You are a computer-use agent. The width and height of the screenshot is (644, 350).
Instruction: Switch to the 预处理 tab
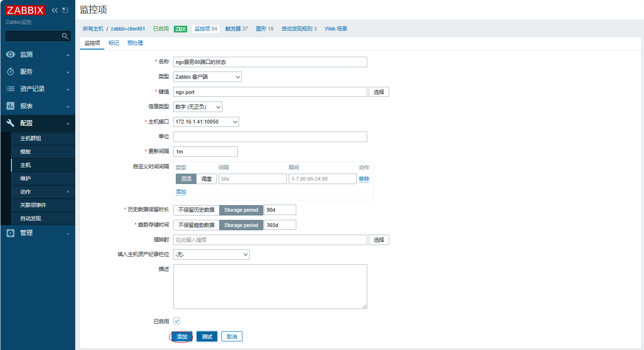coord(135,43)
